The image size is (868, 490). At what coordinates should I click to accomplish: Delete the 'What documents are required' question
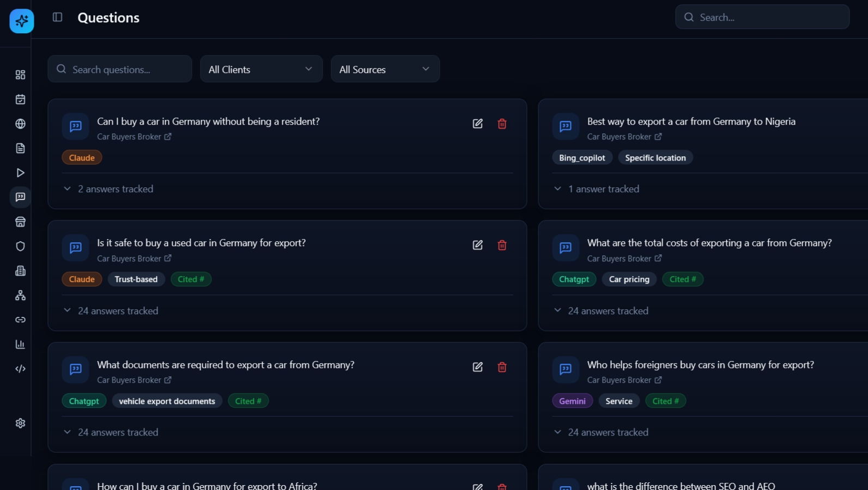pyautogui.click(x=502, y=367)
